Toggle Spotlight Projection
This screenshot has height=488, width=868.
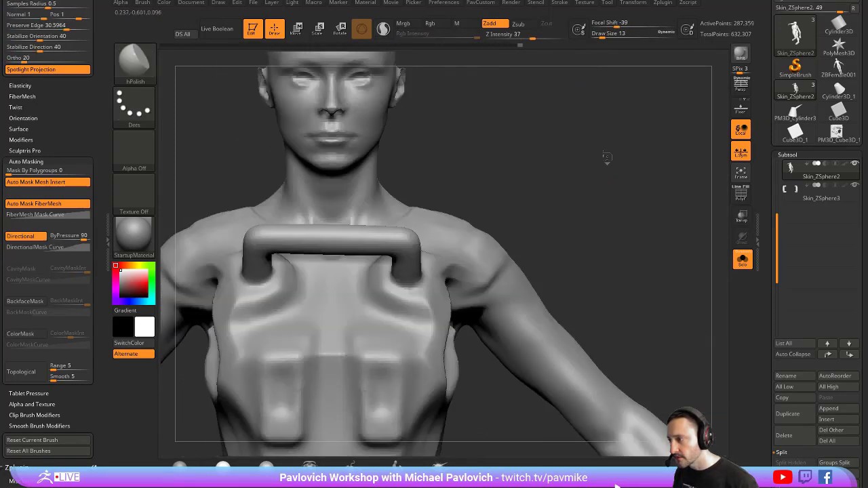pyautogui.click(x=47, y=70)
